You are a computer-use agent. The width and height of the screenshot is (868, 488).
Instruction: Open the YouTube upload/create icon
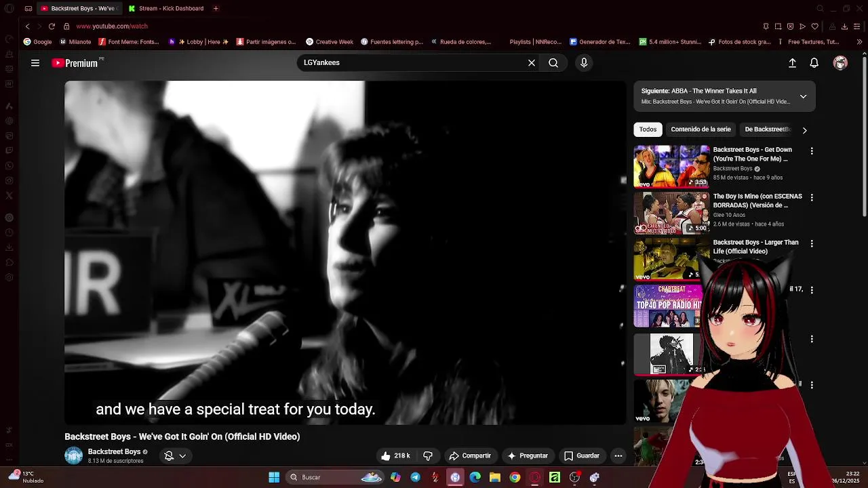click(792, 63)
